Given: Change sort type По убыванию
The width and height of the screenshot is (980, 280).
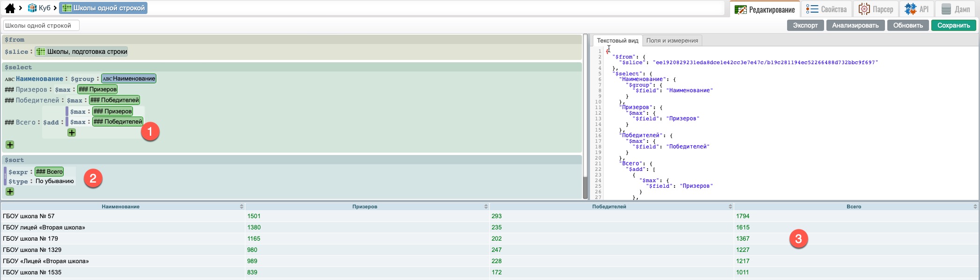Looking at the screenshot, I should [55, 181].
